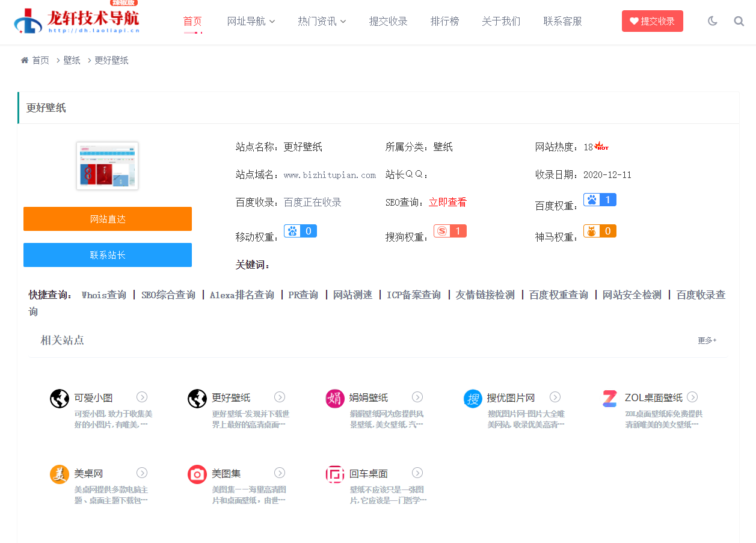Click the 百度正在收录 status text
The height and width of the screenshot is (543, 756).
(x=313, y=203)
